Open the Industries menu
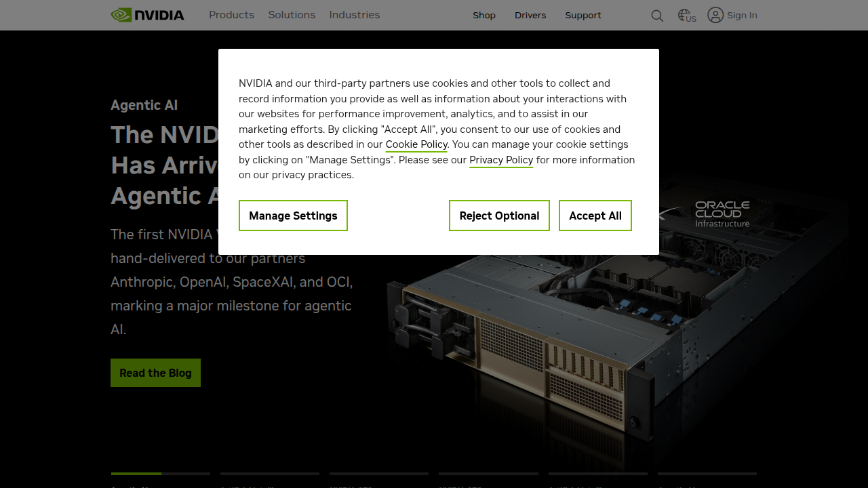 coord(355,15)
